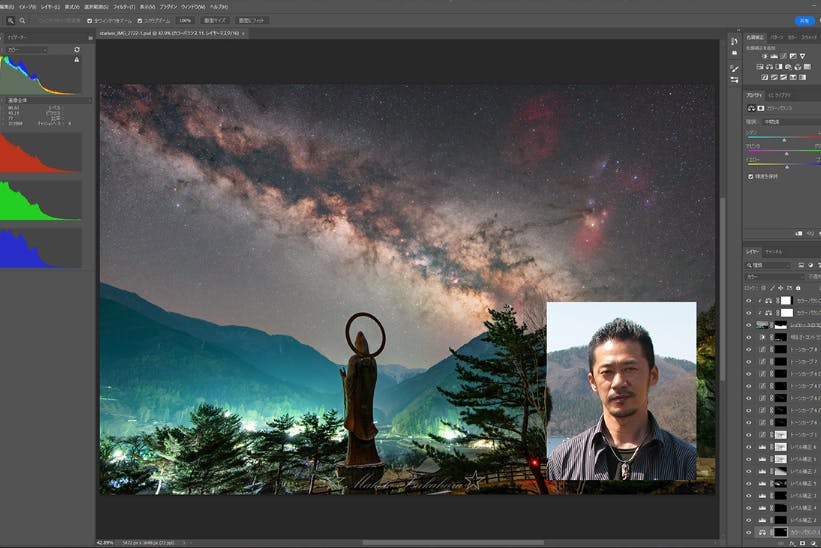
Task: Select the mask icon in Properties panel
Action: click(760, 108)
